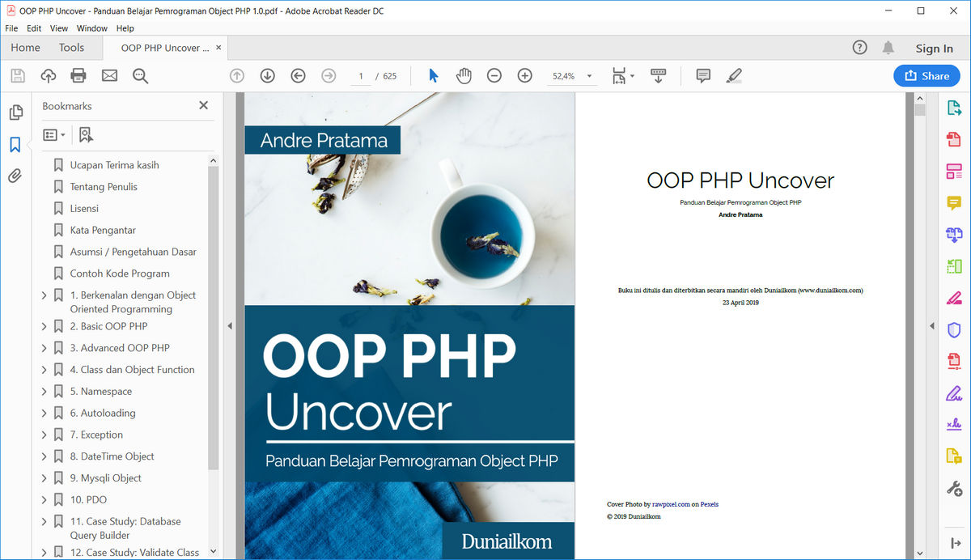Expand the '10. PDO' bookmark
The width and height of the screenshot is (971, 560).
click(45, 500)
